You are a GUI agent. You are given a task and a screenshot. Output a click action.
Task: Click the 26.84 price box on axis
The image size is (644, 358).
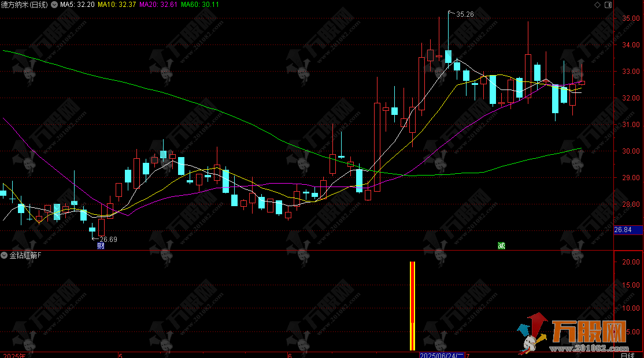point(628,230)
